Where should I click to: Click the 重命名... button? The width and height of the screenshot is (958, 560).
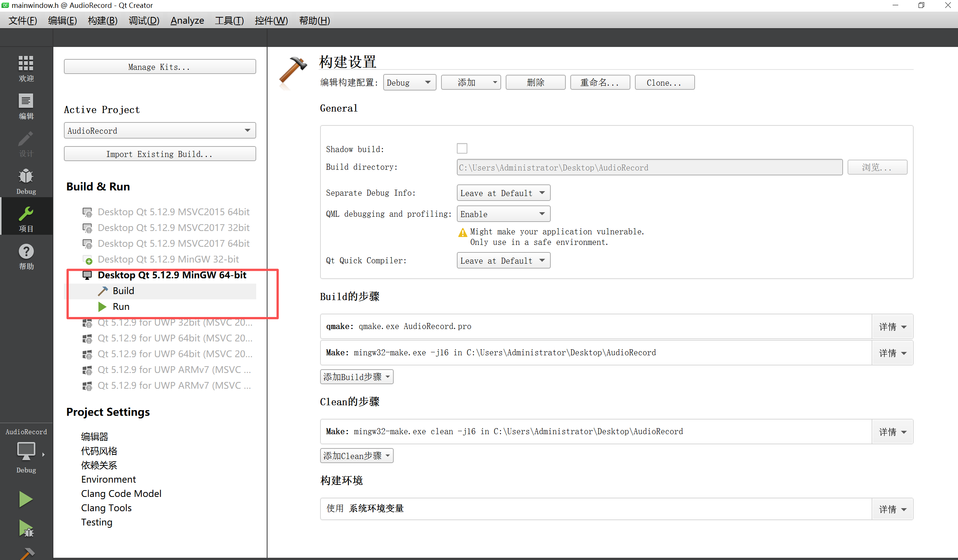point(600,83)
